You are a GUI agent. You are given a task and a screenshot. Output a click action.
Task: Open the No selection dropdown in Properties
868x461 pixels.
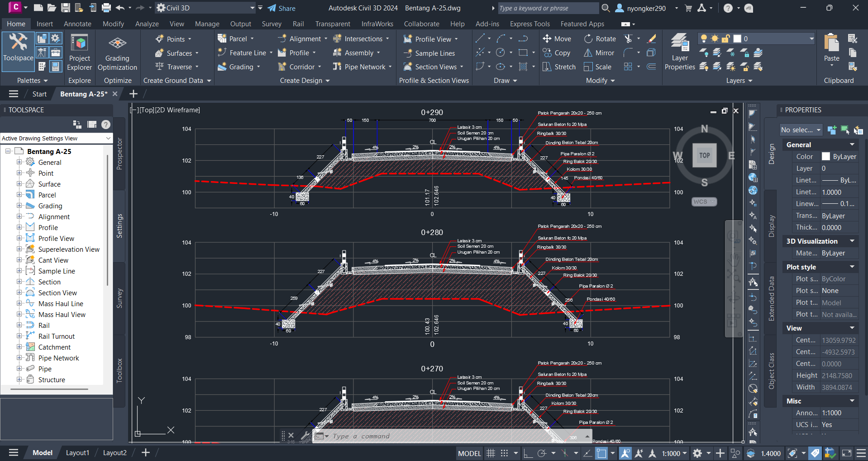pos(800,130)
